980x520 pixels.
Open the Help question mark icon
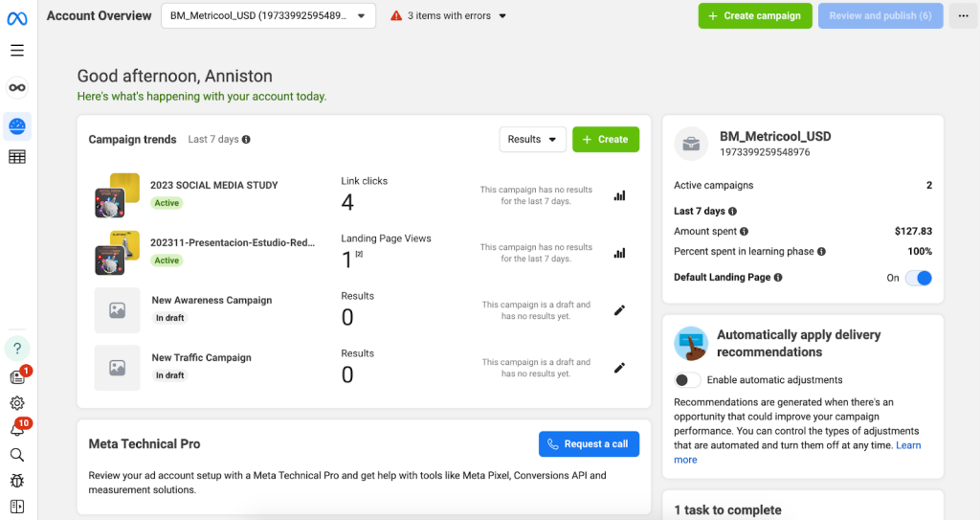[x=17, y=349]
